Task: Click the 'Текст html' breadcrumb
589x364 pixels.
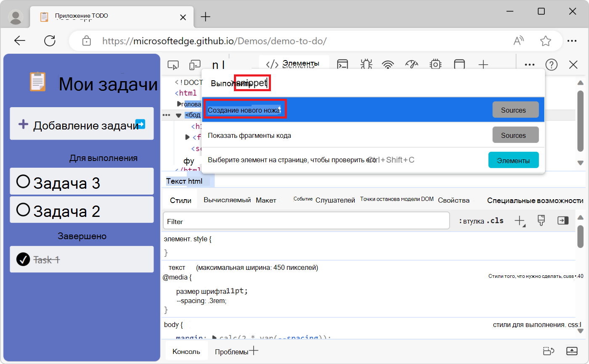Action: tap(184, 182)
